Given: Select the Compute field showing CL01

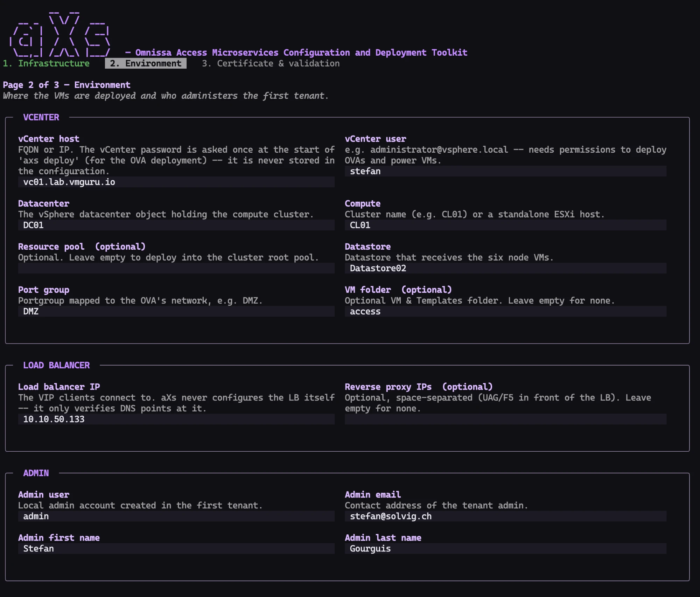Looking at the screenshot, I should [x=505, y=225].
